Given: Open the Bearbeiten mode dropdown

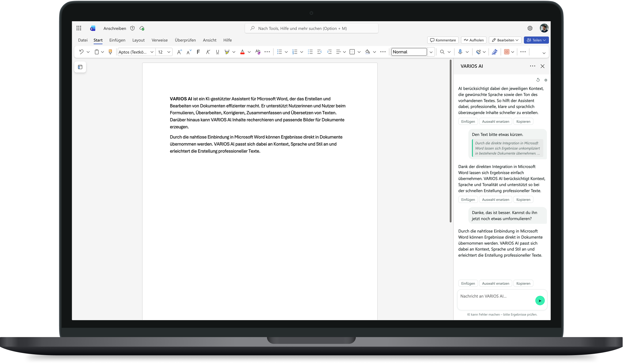Looking at the screenshot, I should click(505, 40).
